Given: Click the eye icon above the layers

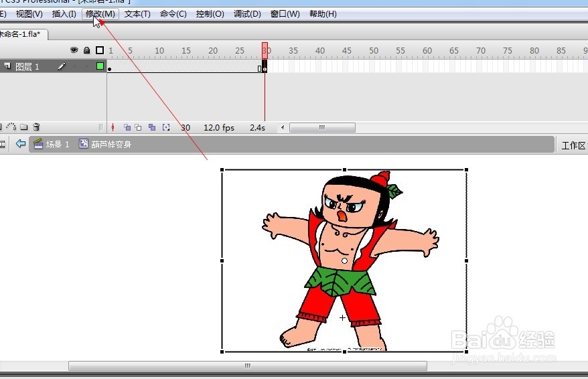Looking at the screenshot, I should pos(74,50).
